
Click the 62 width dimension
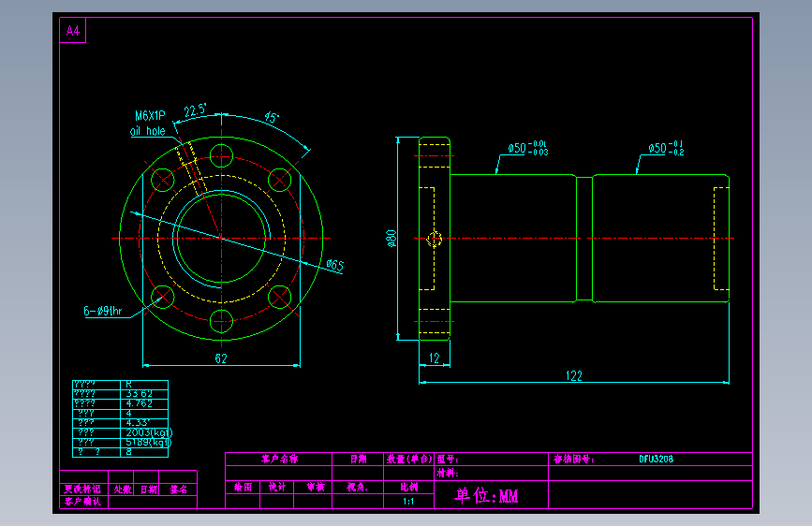click(221, 358)
